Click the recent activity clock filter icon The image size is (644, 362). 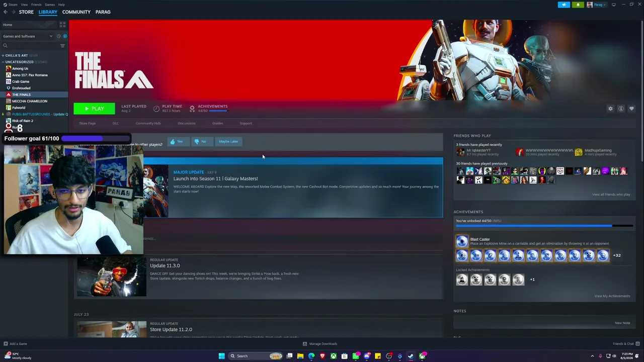[x=58, y=36]
